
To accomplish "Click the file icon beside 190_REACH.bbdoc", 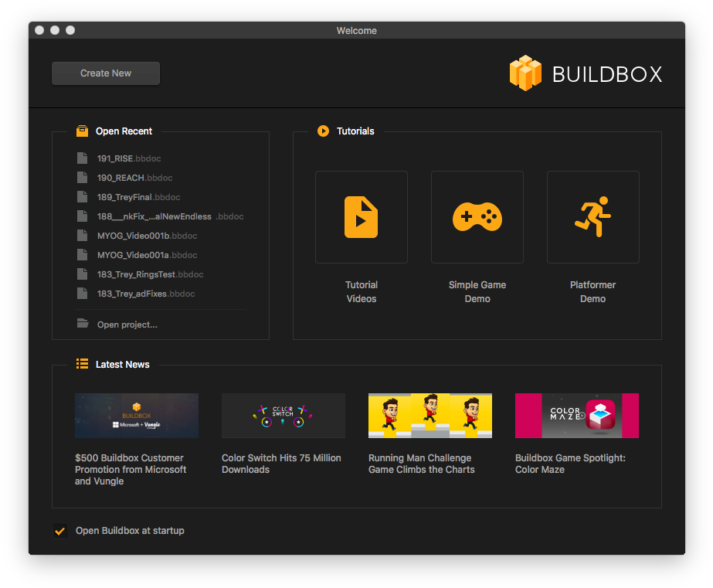I will [x=83, y=178].
